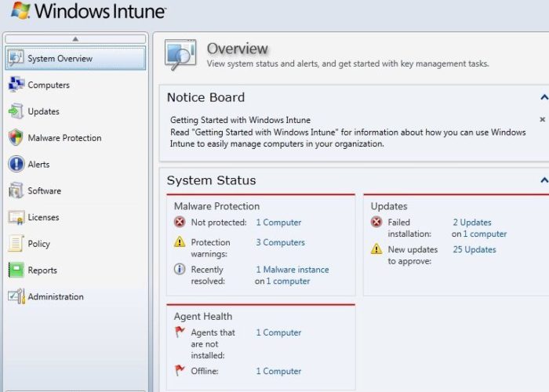Click the Updates status panel heading

389,206
